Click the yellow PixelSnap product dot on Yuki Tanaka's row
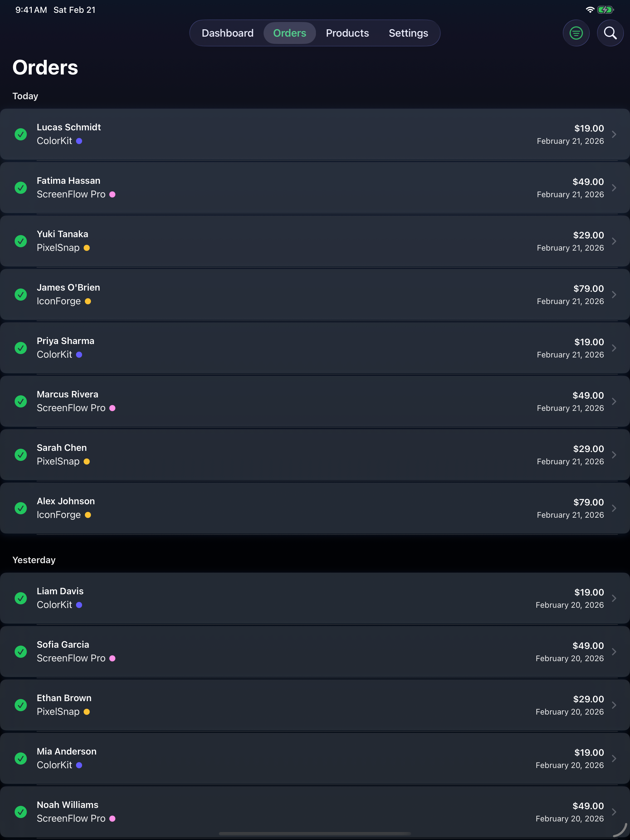The width and height of the screenshot is (630, 840). point(87,248)
